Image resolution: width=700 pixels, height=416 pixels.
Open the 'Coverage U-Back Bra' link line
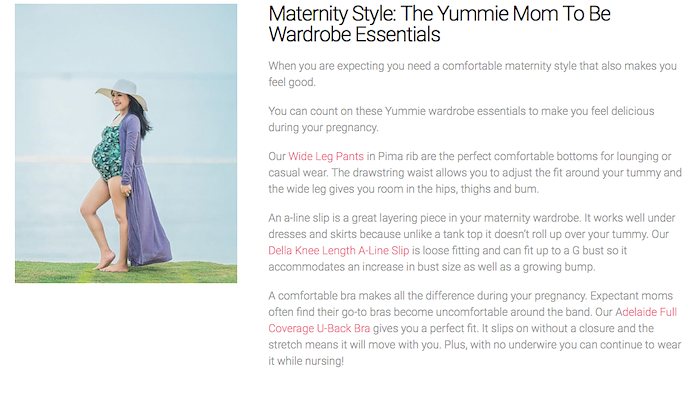tap(319, 329)
